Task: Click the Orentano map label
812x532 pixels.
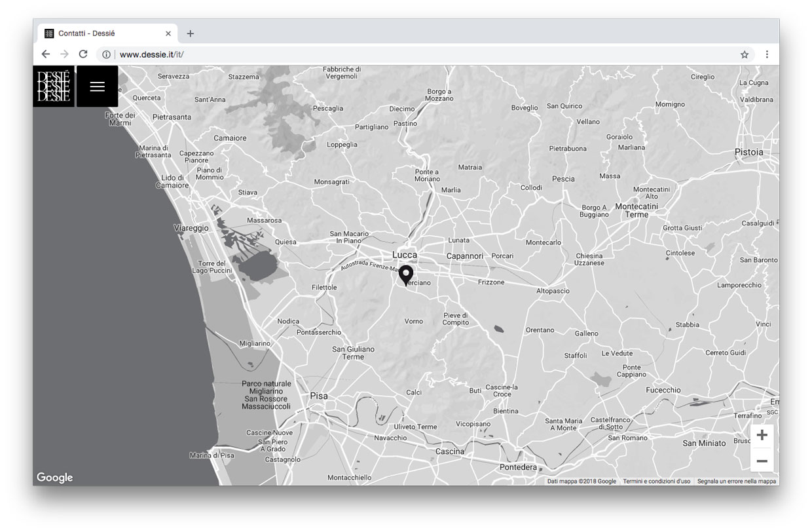Action: (x=540, y=330)
